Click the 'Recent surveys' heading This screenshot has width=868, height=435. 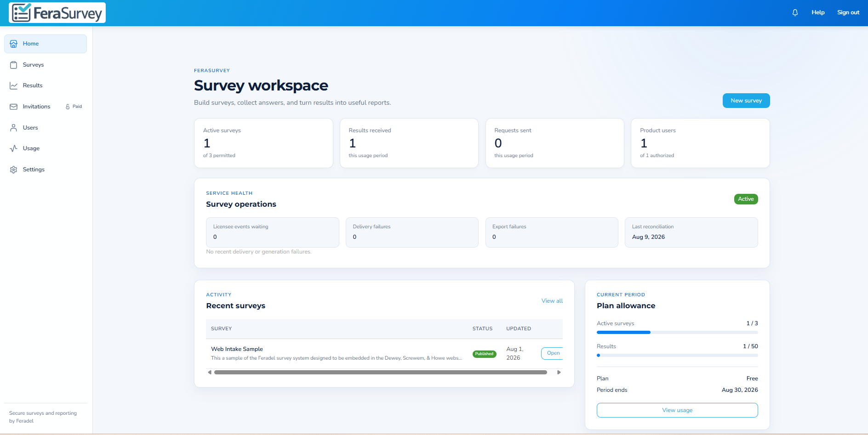235,306
